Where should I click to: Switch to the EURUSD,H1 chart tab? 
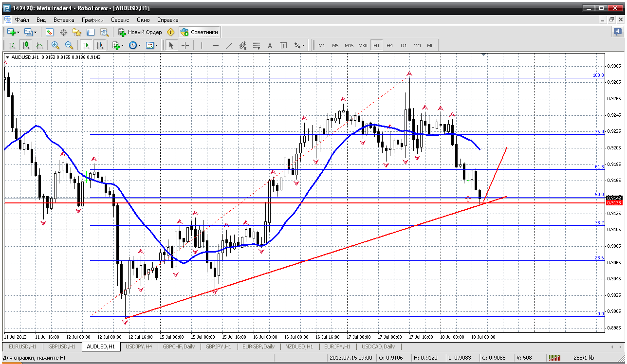22,346
